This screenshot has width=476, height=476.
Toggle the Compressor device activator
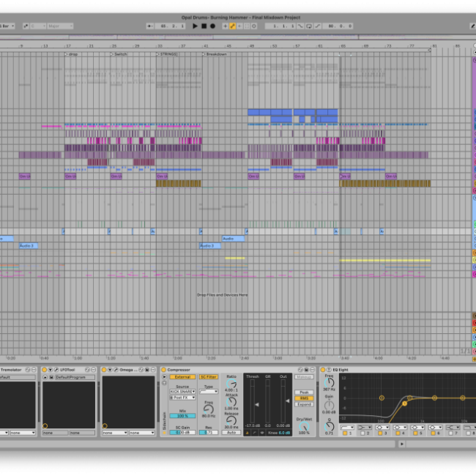click(x=163, y=370)
